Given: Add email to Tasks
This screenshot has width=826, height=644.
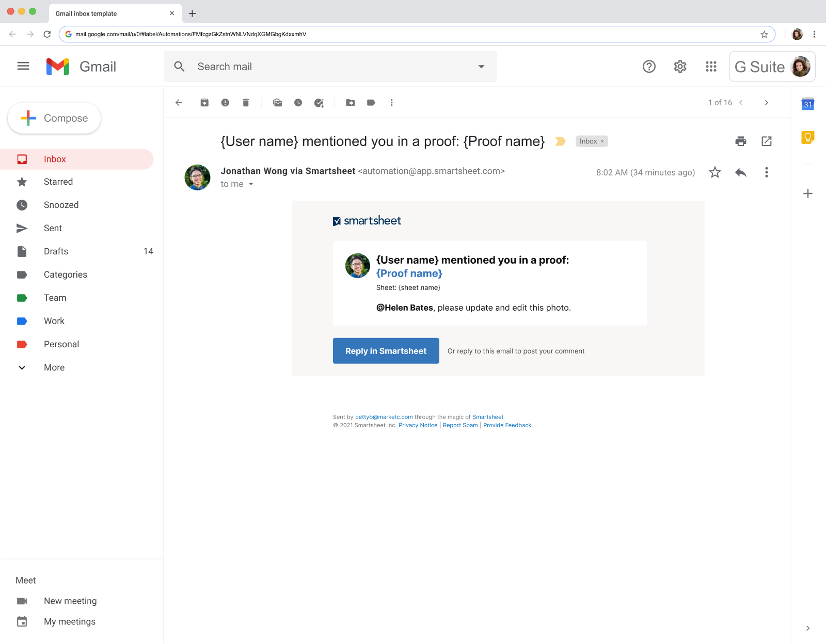Looking at the screenshot, I should [319, 102].
